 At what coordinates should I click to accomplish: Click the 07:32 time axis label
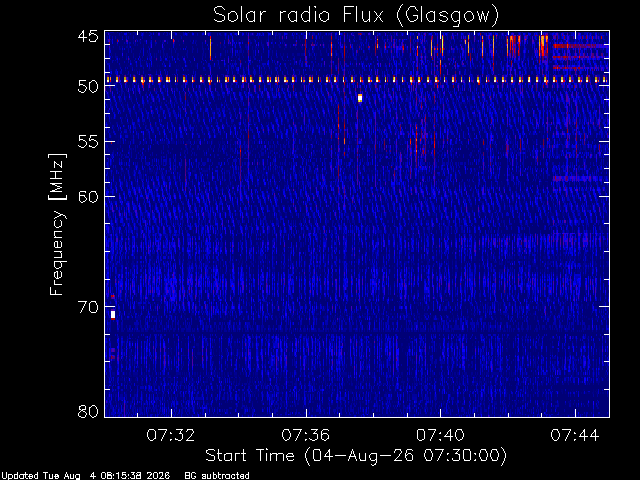[x=171, y=436]
